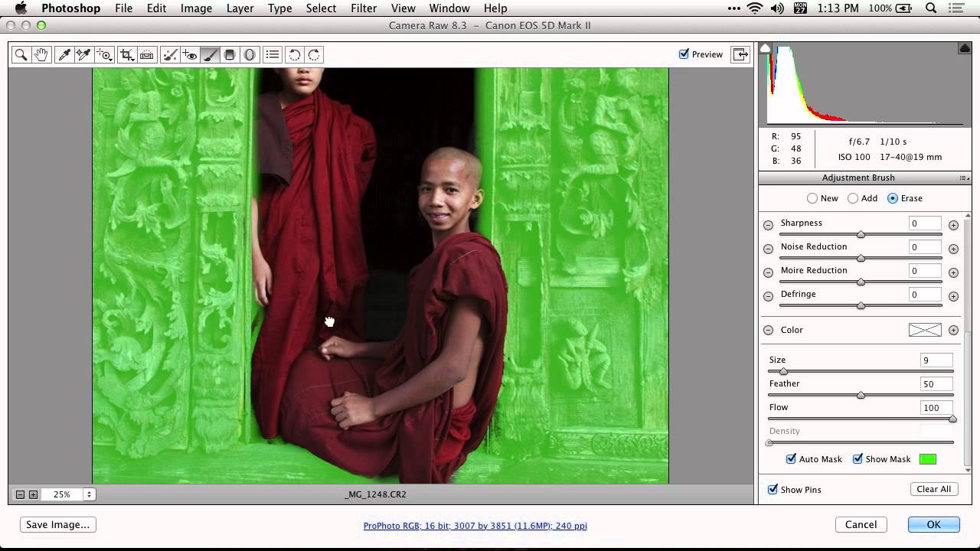Open the Photoshop application menu
The width and height of the screenshot is (980, 551).
pyautogui.click(x=70, y=8)
